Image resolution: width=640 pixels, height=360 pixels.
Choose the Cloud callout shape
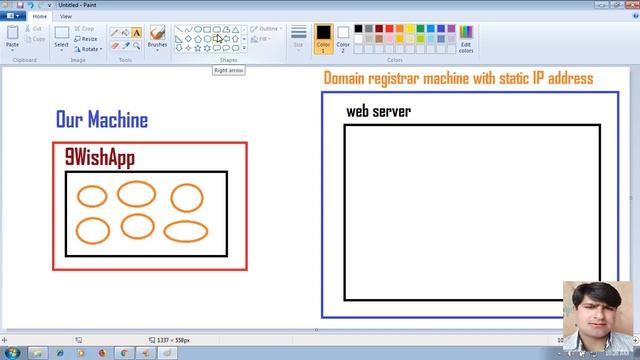[236, 48]
